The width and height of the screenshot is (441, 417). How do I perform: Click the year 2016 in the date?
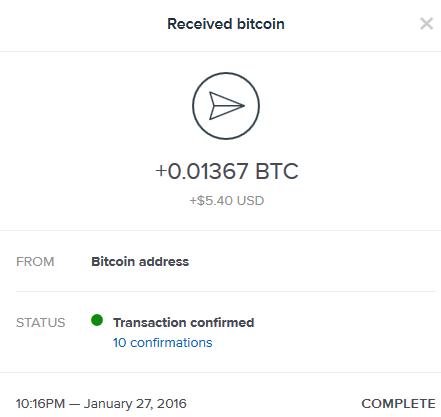[x=172, y=404]
